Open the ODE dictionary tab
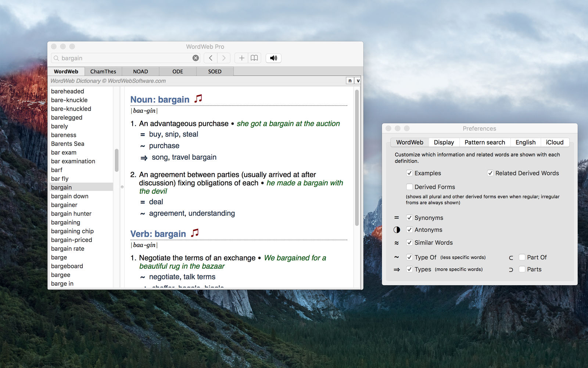This screenshot has width=588, height=368. (x=178, y=71)
